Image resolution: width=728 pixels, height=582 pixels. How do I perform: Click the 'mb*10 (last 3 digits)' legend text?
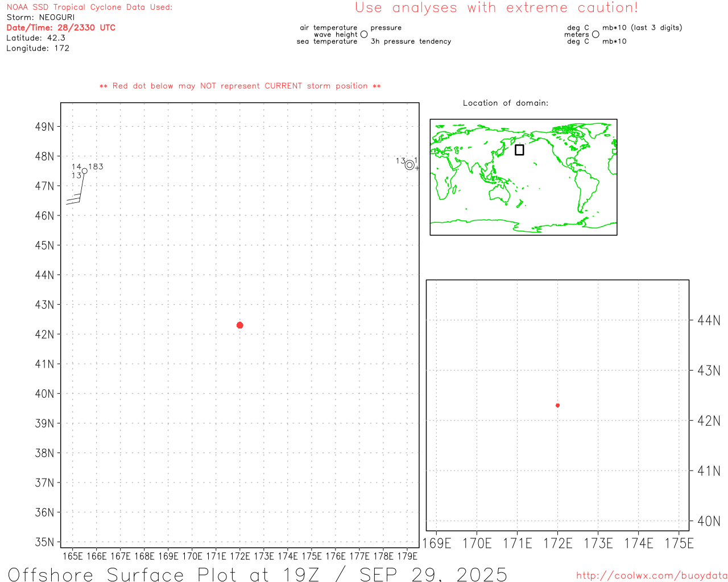point(642,28)
